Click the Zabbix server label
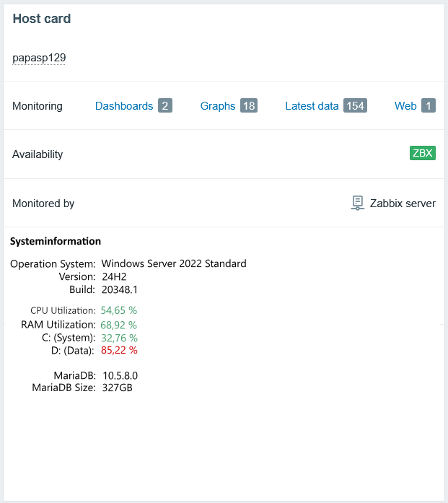Viewport: 448px width, 503px height. tap(403, 204)
